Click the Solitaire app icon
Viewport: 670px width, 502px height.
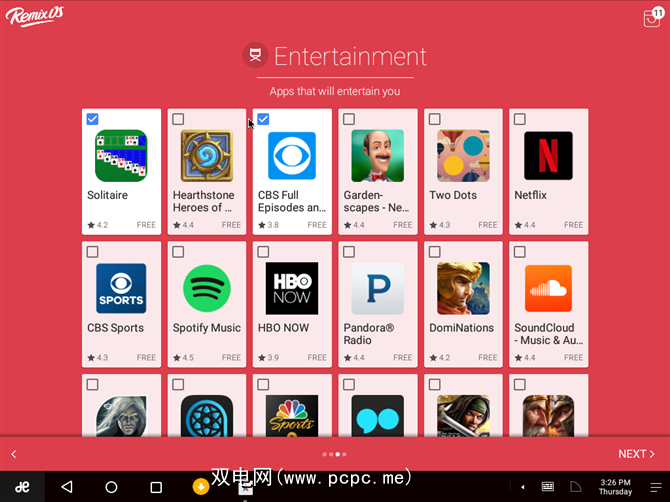pos(121,156)
